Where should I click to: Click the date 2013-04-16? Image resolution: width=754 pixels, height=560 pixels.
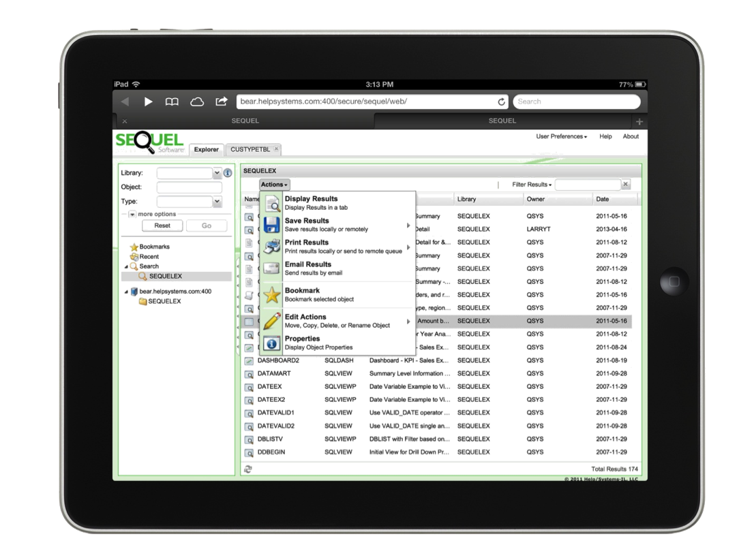[x=612, y=230]
